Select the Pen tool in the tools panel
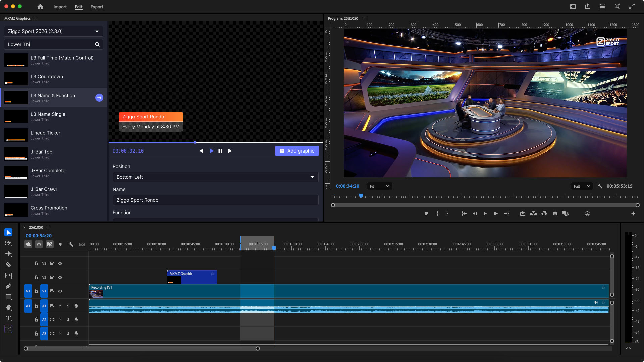Screen dimensions: 644x362 click(8, 286)
